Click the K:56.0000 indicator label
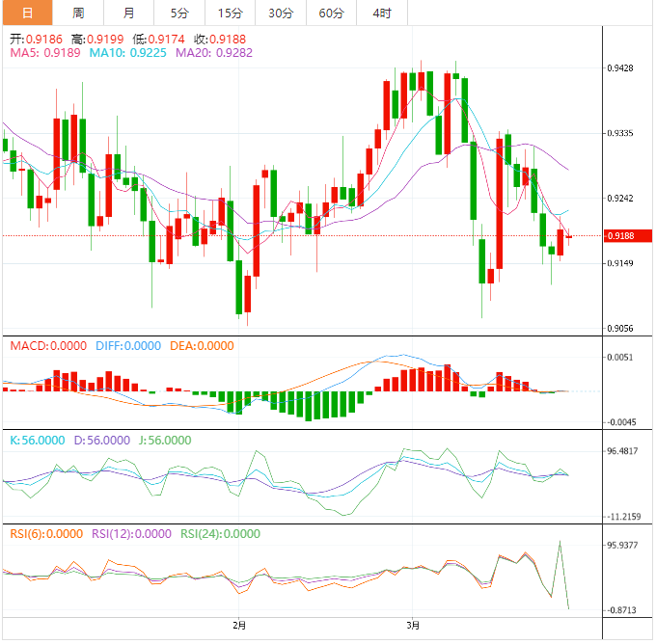This screenshot has height=644, width=656. coord(38,441)
